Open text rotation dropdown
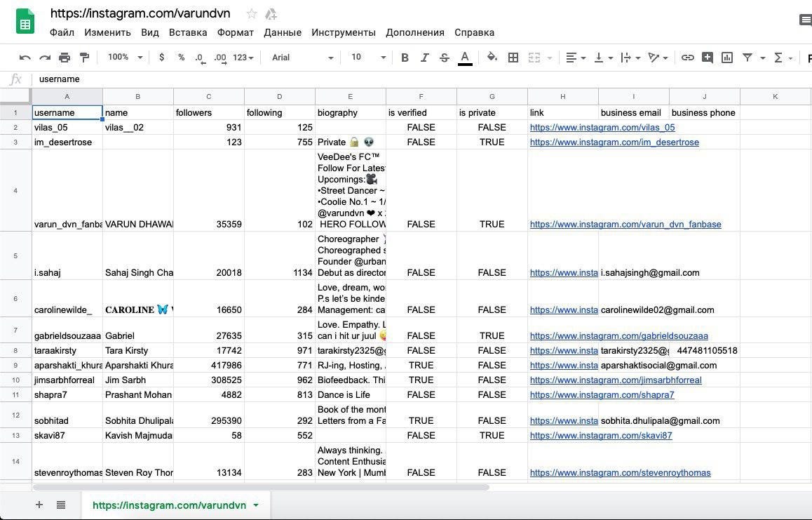 click(x=658, y=58)
